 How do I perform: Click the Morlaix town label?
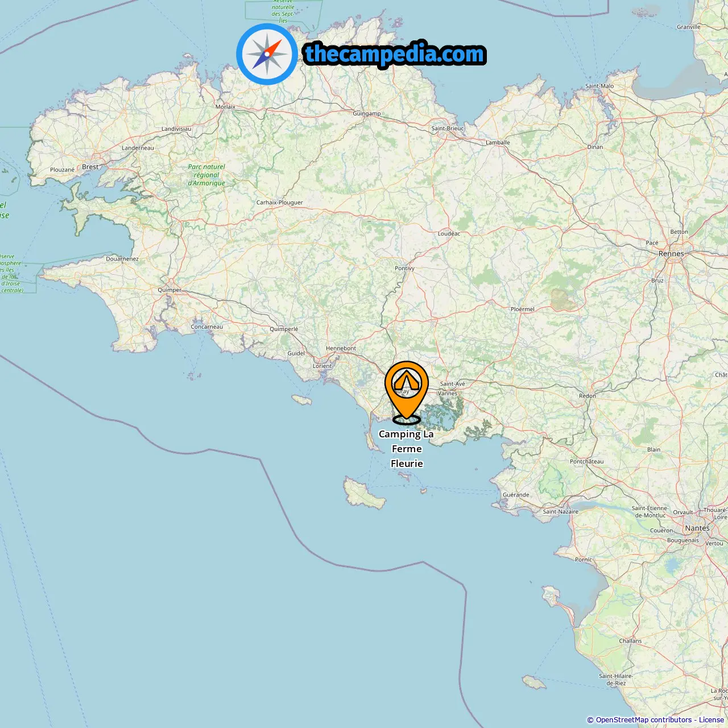225,106
